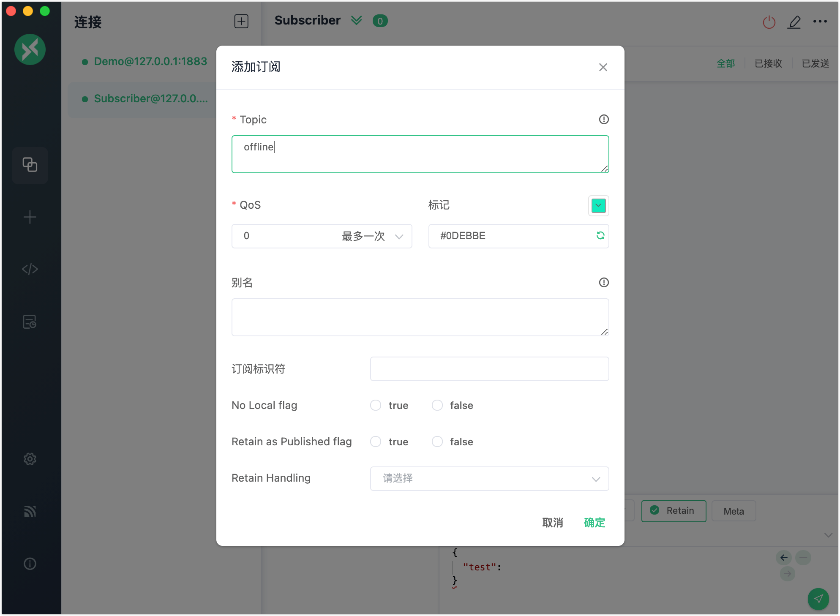This screenshot has width=840, height=616.
Task: Set No Local flag to false
Action: tap(437, 406)
